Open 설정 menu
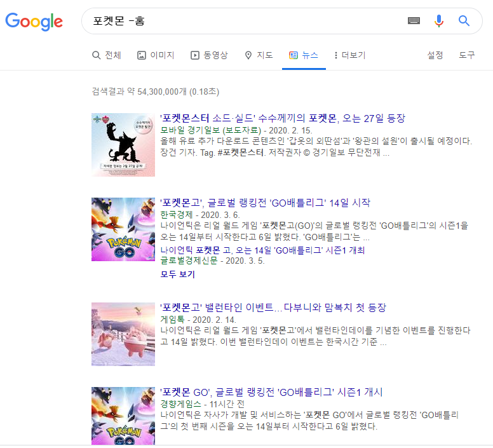The height and width of the screenshot is (448, 493). point(435,55)
